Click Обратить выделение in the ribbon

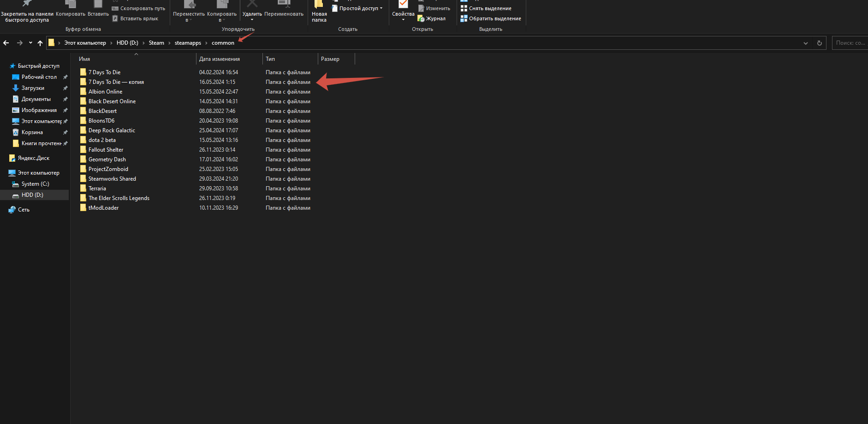pos(491,18)
